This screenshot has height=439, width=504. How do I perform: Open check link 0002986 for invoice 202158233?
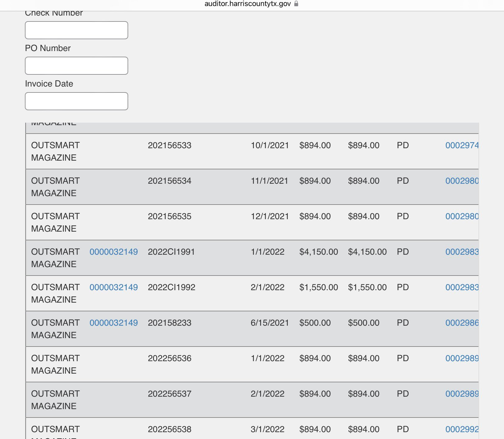(x=462, y=323)
